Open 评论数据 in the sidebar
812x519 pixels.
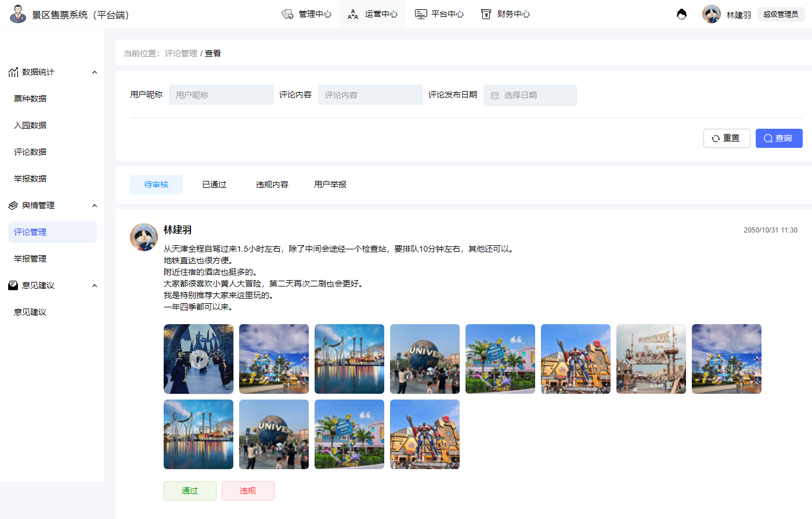pyautogui.click(x=30, y=152)
